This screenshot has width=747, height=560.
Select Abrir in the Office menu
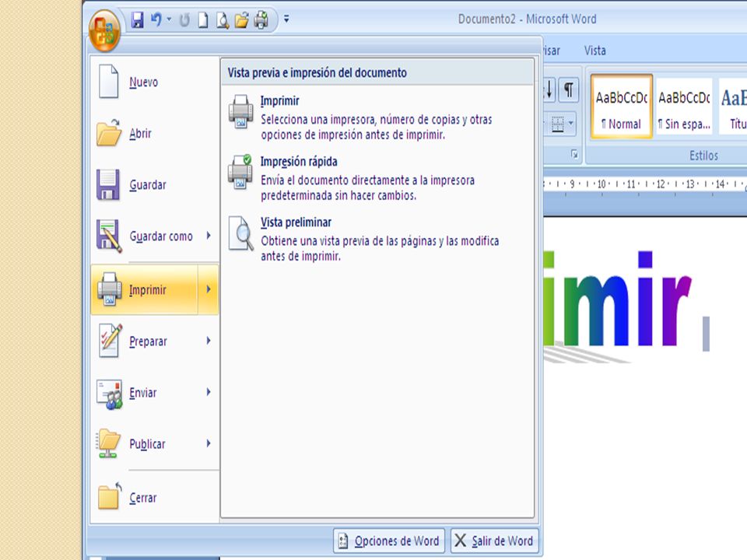(x=155, y=133)
